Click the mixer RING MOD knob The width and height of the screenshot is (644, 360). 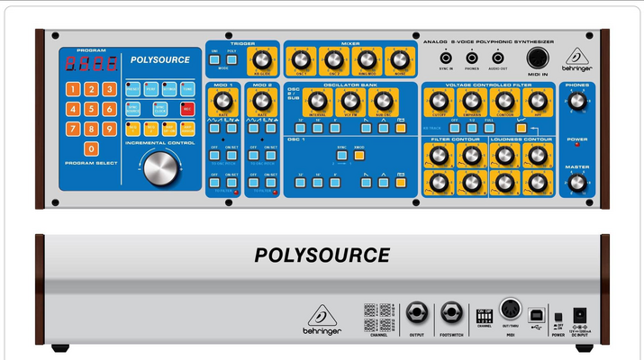click(x=367, y=60)
